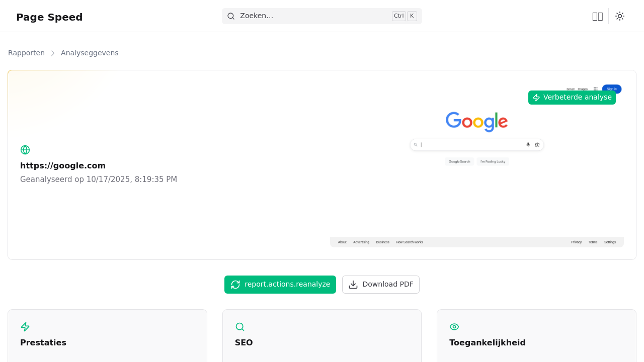The width and height of the screenshot is (644, 362).
Task: Click the lightning icon on Prestaties card
Action: pos(25,327)
